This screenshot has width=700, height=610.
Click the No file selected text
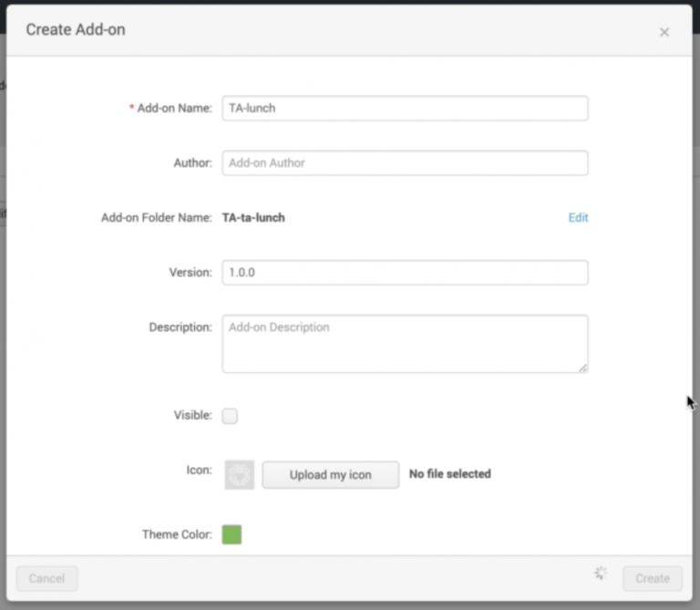pyautogui.click(x=450, y=474)
